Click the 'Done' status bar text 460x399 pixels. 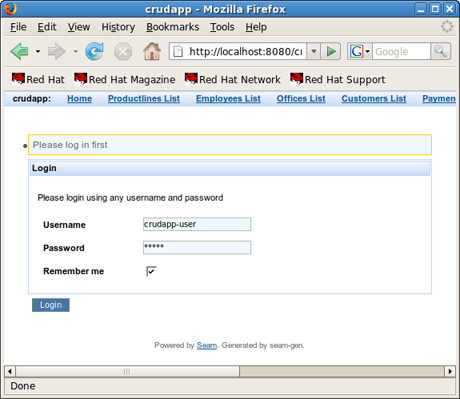click(23, 386)
